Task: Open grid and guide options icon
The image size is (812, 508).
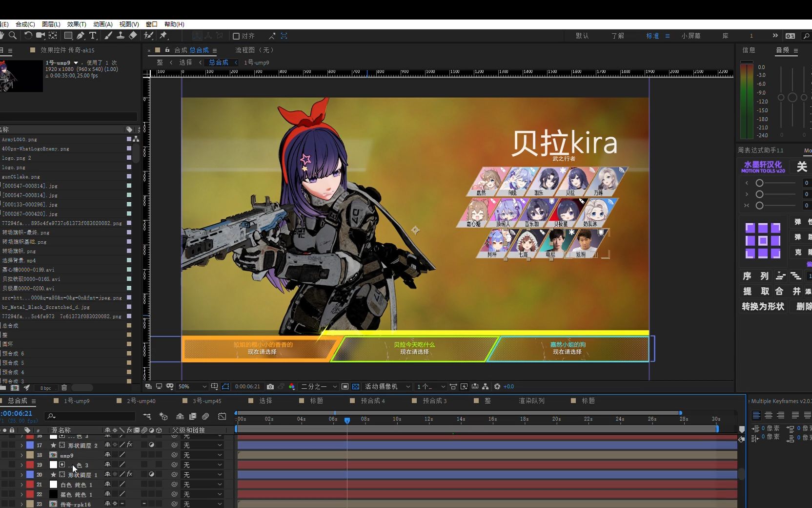Action: [214, 386]
